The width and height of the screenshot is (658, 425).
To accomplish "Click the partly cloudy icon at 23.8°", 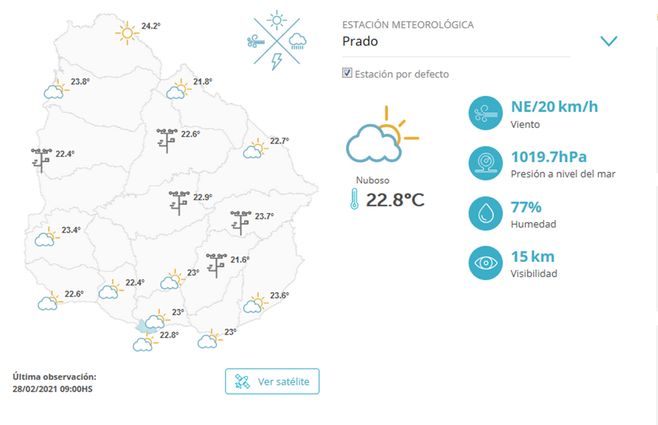I will (56, 88).
